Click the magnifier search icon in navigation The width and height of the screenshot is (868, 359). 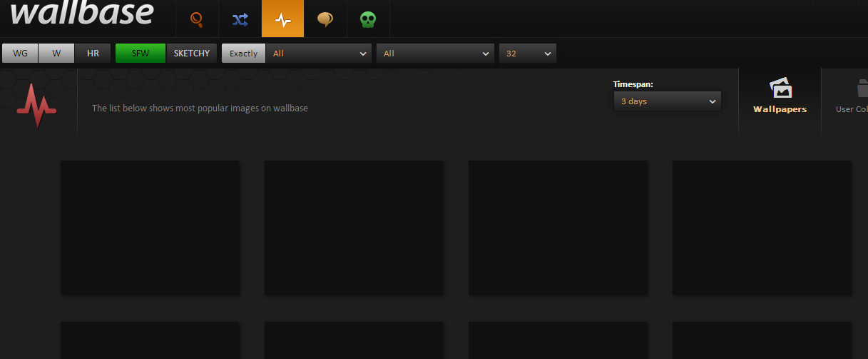(197, 19)
